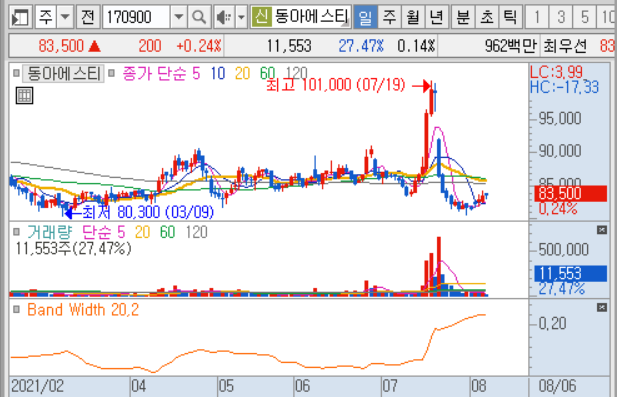This screenshot has width=617, height=397.
Task: Click the 60-day moving average legend number
Action: [x=268, y=74]
